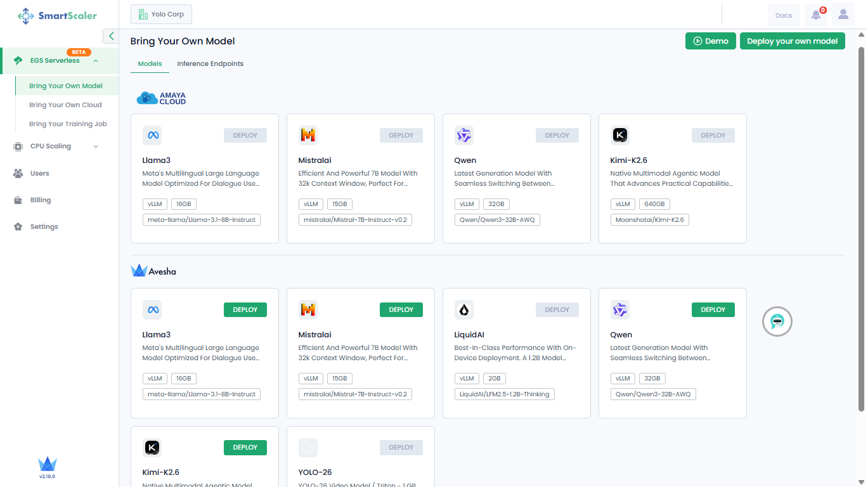Click Qwen icon on Avesha Qwen card
Image resolution: width=868 pixels, height=487 pixels.
[620, 309]
